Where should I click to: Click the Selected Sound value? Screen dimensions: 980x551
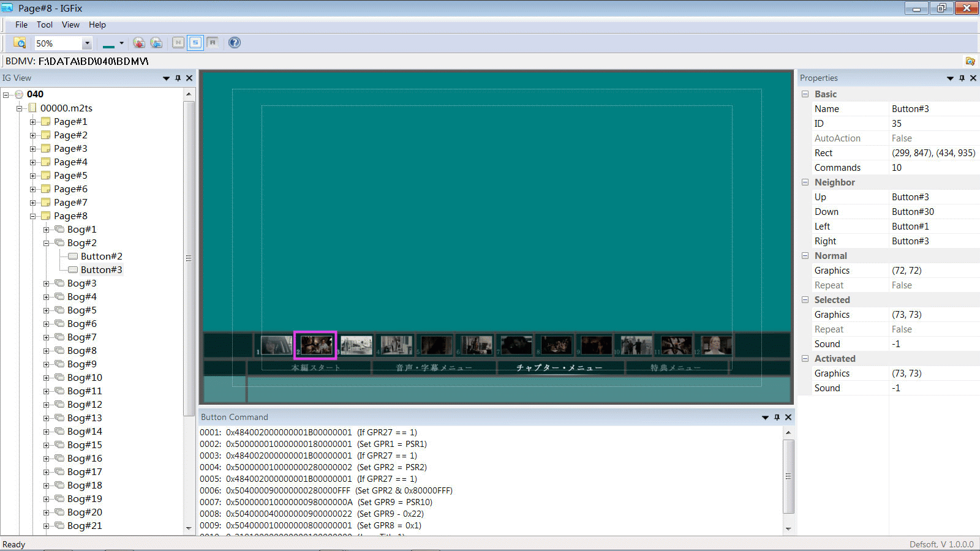point(933,344)
